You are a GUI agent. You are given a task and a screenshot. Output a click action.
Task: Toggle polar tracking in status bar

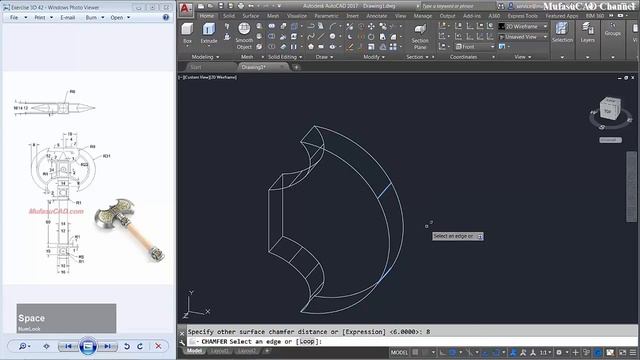pyautogui.click(x=452, y=352)
